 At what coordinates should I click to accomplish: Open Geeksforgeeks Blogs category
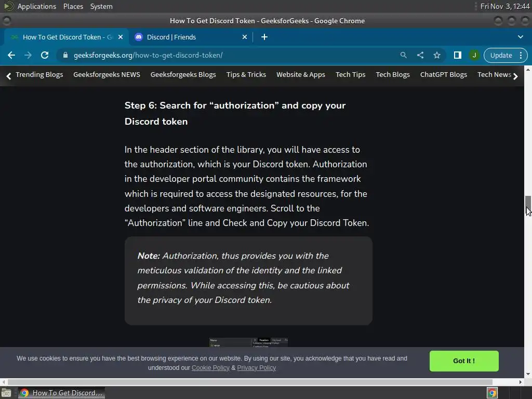[183, 75]
